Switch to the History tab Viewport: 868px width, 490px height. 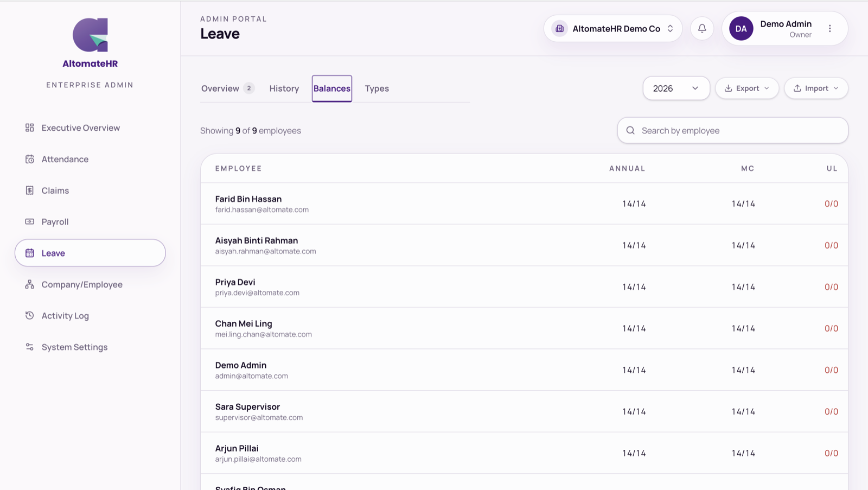point(284,88)
